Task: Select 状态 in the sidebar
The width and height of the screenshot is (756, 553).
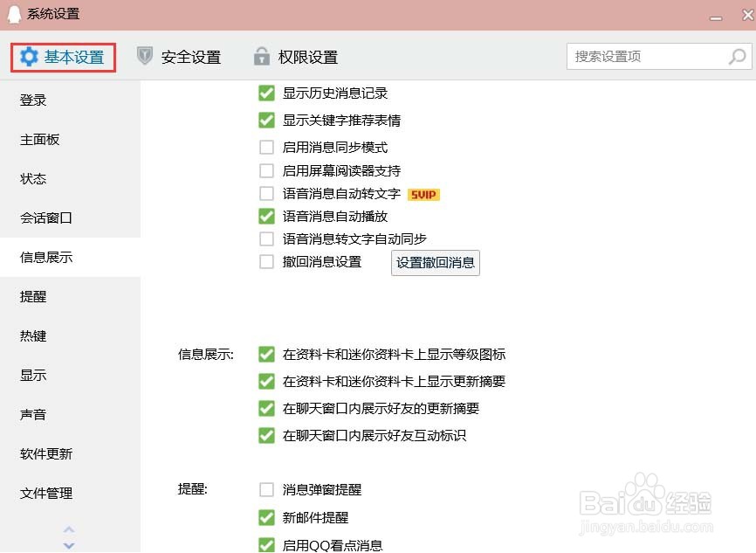Action: [71, 178]
